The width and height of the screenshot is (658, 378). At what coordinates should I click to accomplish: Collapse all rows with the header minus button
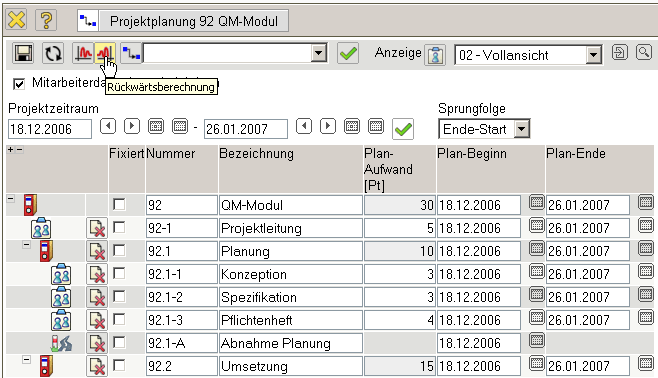pos(19,150)
